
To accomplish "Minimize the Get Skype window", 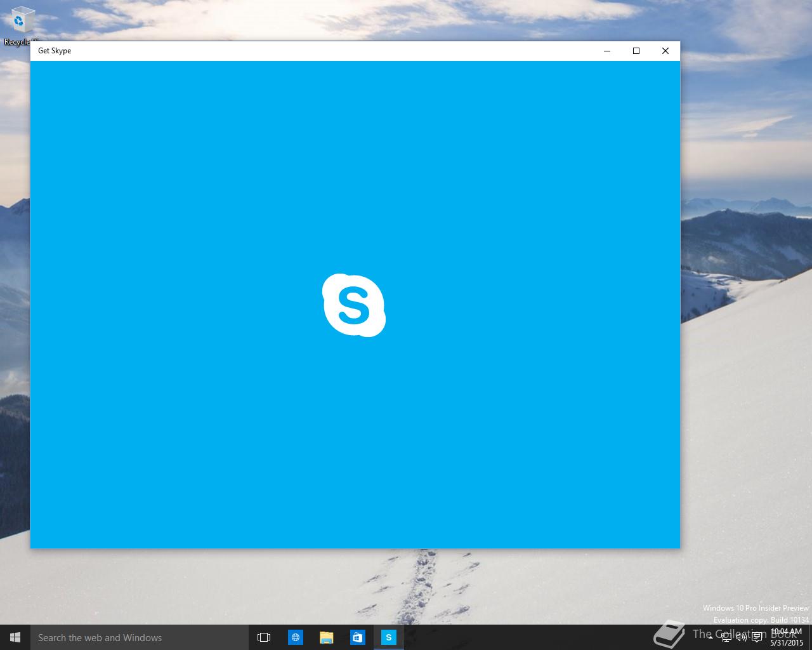I will click(607, 51).
